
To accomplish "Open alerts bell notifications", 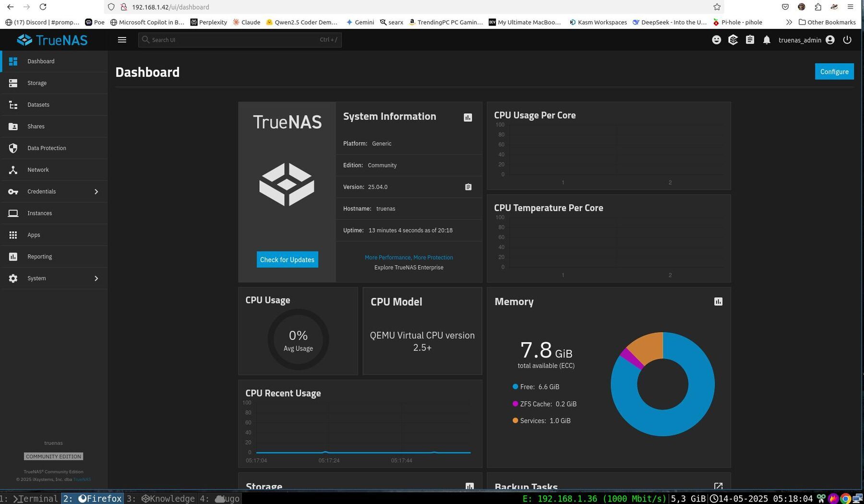I will tap(767, 40).
